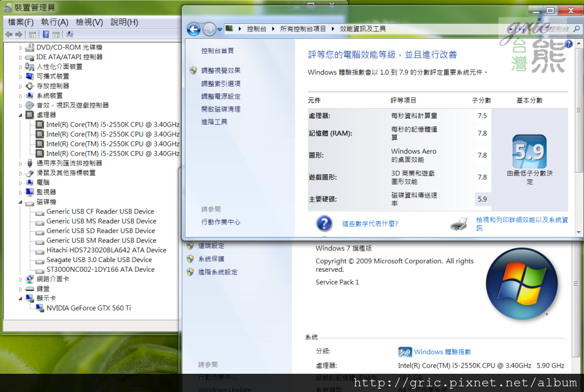Open 進階工具 link
The image size is (584, 392).
coord(214,121)
